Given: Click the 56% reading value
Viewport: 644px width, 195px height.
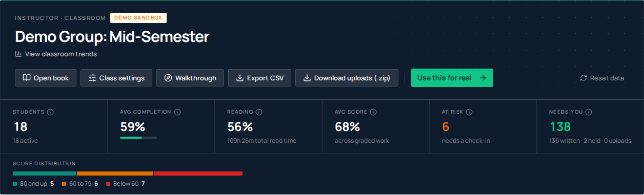Looking at the screenshot, I should click(240, 126).
